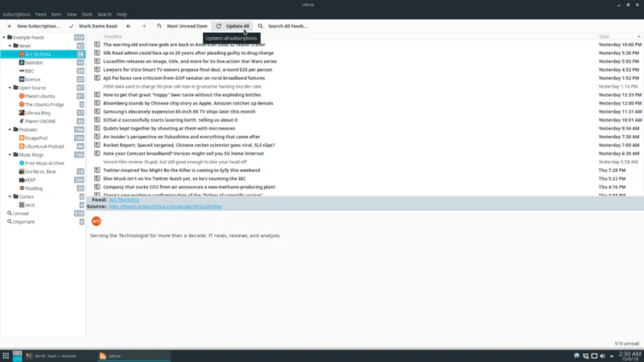644x362 pixels.
Task: Select the Planet Ubuntu feed icon
Action: coord(22,96)
